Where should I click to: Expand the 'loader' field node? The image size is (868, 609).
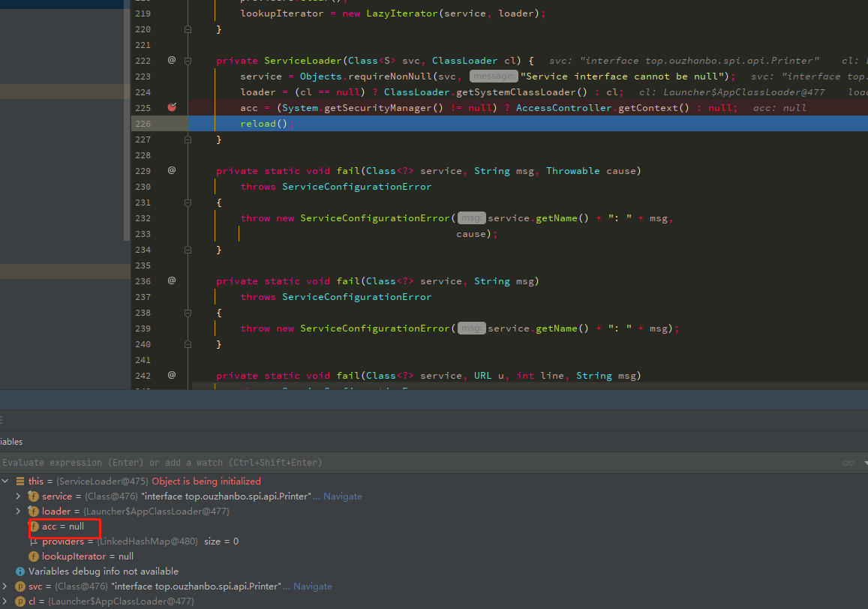18,511
